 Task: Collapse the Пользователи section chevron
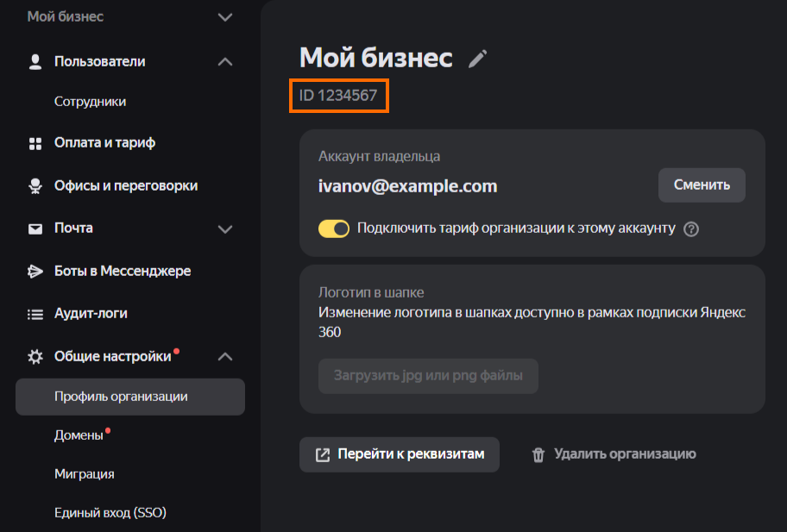tap(225, 61)
